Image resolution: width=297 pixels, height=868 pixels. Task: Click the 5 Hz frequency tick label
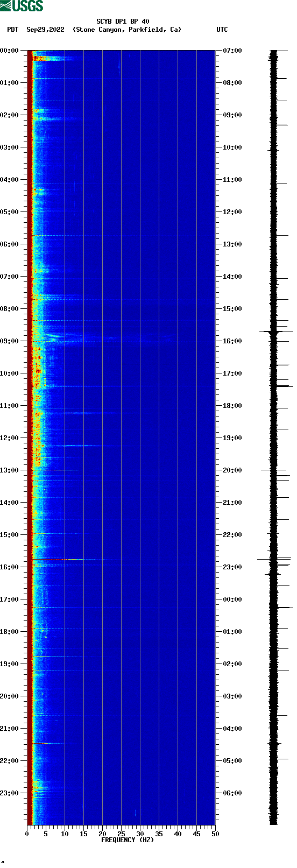(x=46, y=834)
